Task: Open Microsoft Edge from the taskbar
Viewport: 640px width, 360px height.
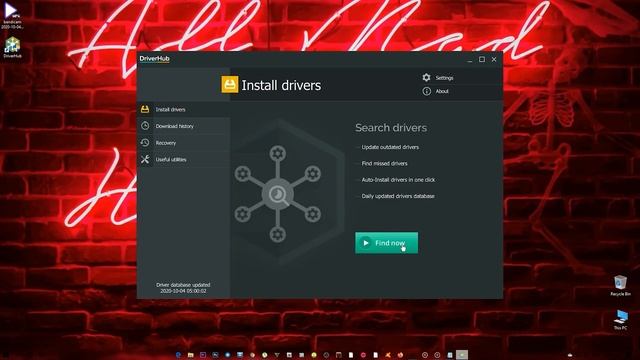Action: (178, 355)
